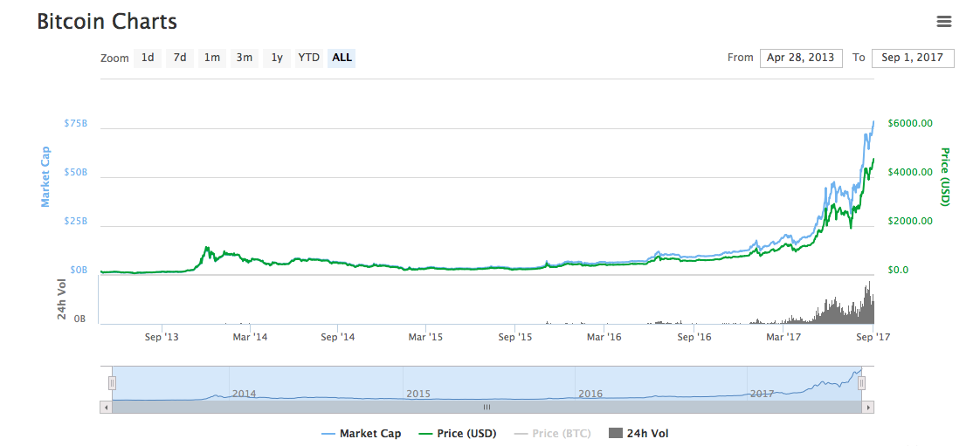Set zoom range to 1d
Viewport: 980px width, 446px height.
[x=148, y=58]
